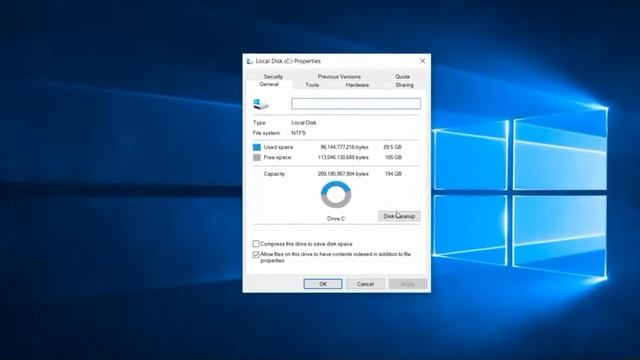This screenshot has height=360, width=640.
Task: Open the Hardware tab
Action: point(357,85)
